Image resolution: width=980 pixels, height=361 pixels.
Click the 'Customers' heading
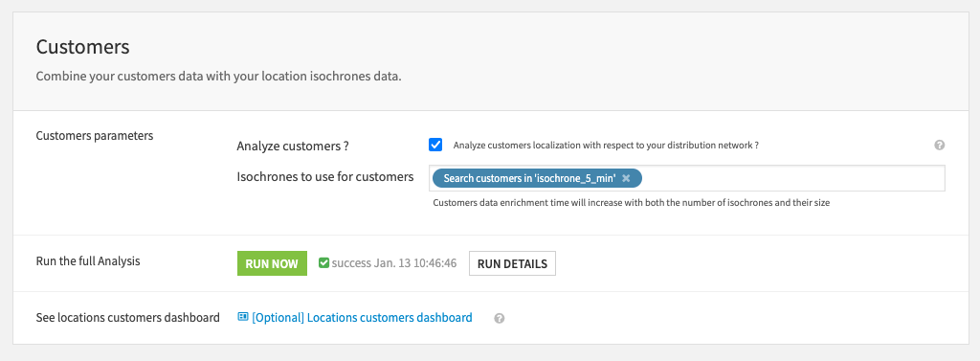82,47
